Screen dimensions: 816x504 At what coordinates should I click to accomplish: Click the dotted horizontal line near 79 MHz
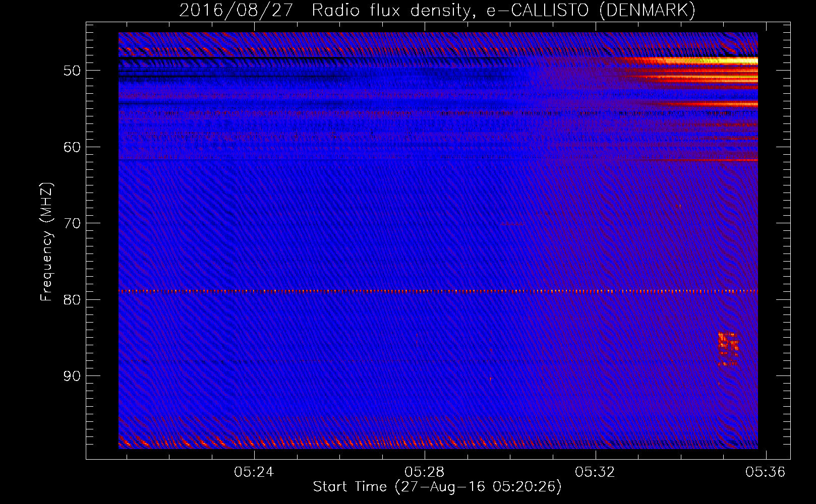point(438,291)
